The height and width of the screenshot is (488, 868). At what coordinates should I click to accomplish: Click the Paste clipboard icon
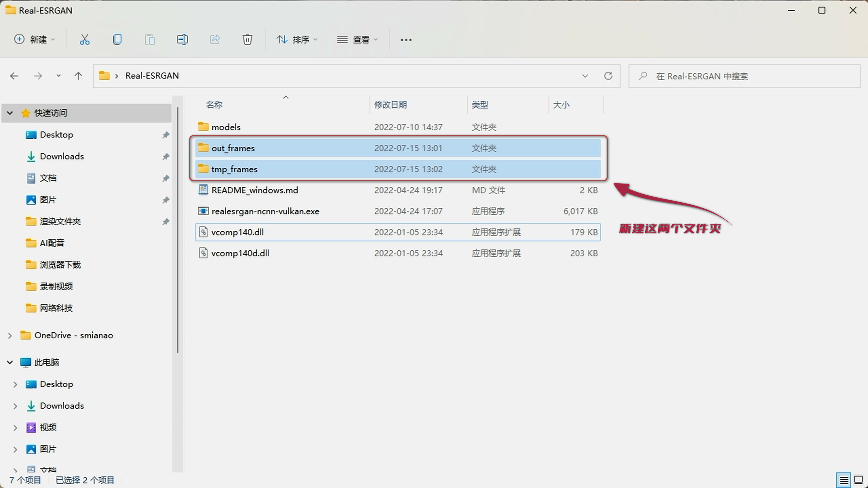[150, 39]
